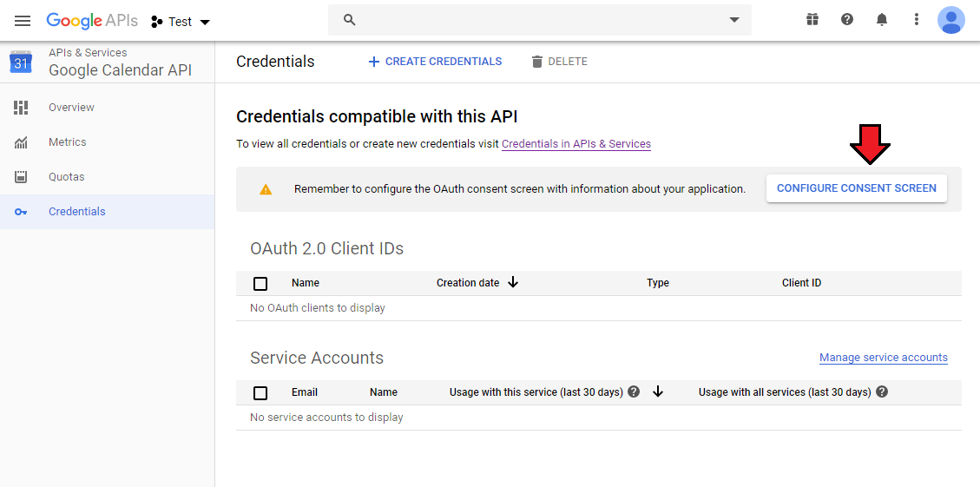Click the DELETE button

pyautogui.click(x=559, y=62)
